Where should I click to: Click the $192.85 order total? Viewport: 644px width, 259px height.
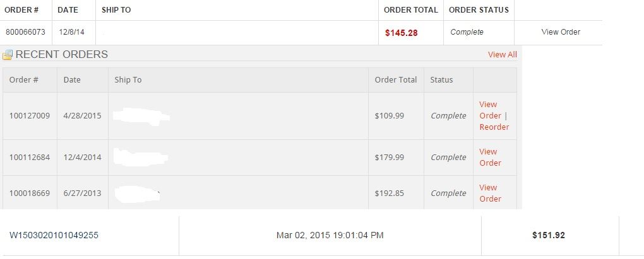[x=390, y=193]
